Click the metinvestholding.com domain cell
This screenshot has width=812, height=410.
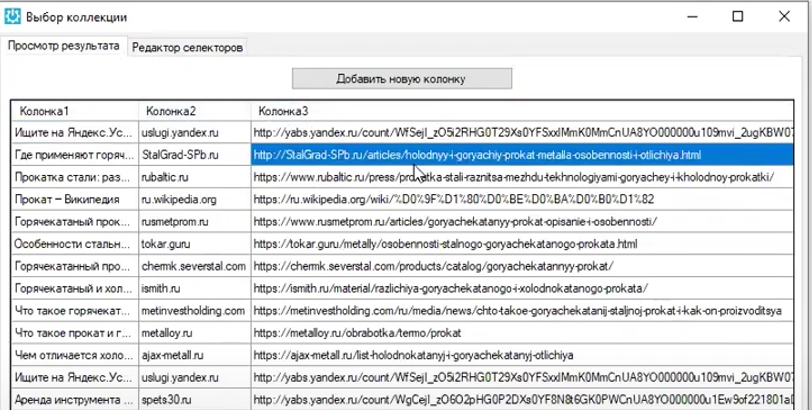(x=195, y=311)
